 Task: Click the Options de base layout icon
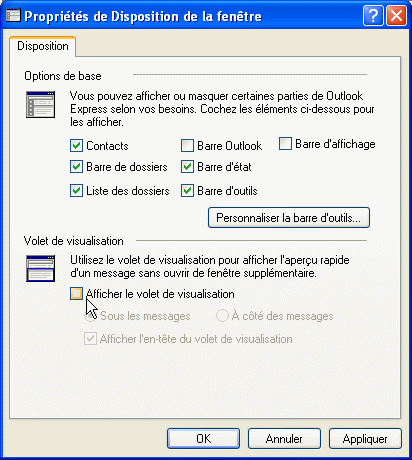click(40, 104)
